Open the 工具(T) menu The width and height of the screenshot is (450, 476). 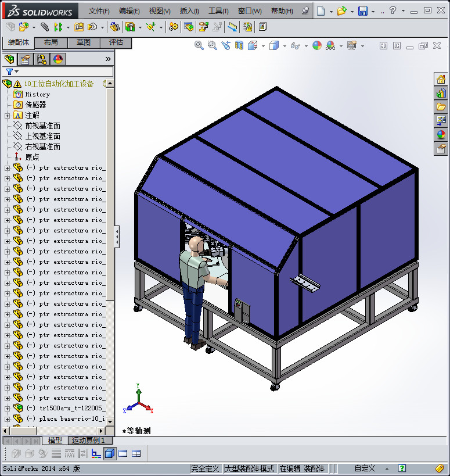218,11
